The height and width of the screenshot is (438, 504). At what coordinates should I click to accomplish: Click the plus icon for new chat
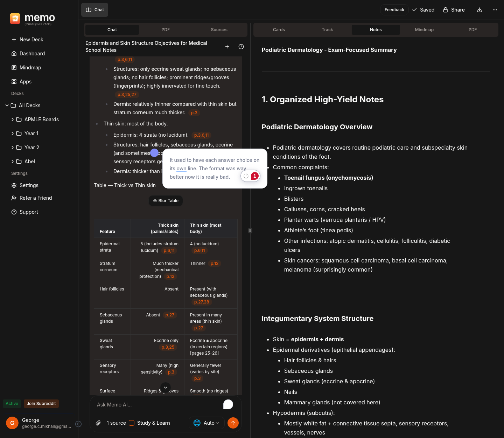(227, 47)
